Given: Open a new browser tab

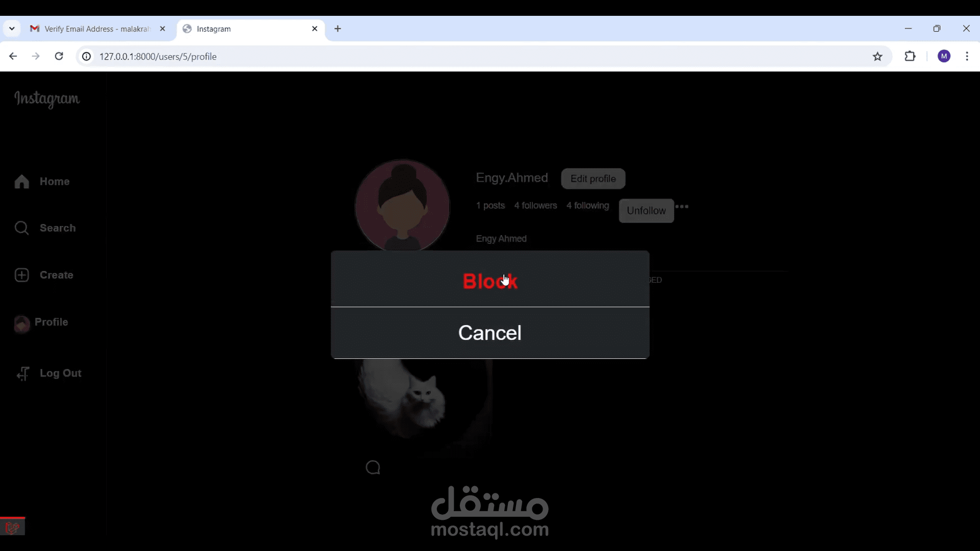Looking at the screenshot, I should click(x=337, y=29).
